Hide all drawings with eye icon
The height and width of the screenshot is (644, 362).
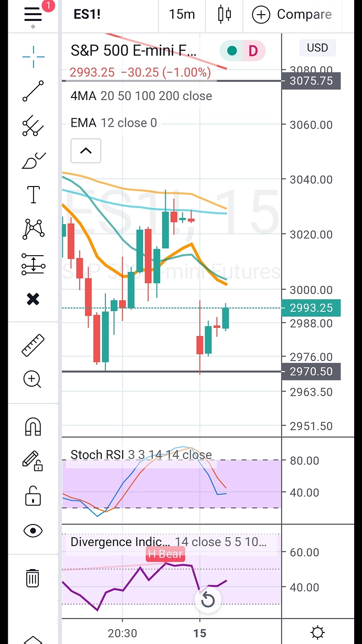33,531
